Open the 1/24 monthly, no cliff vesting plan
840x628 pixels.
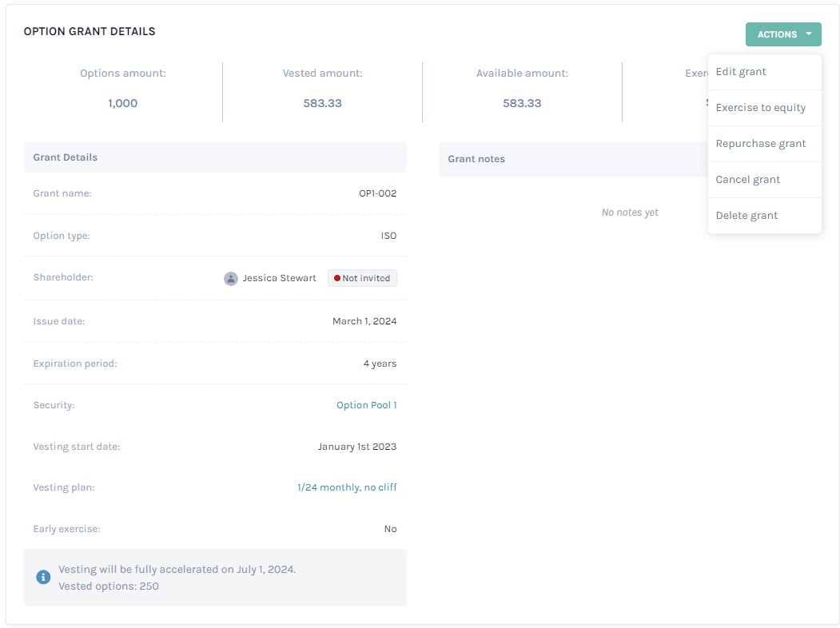[347, 487]
